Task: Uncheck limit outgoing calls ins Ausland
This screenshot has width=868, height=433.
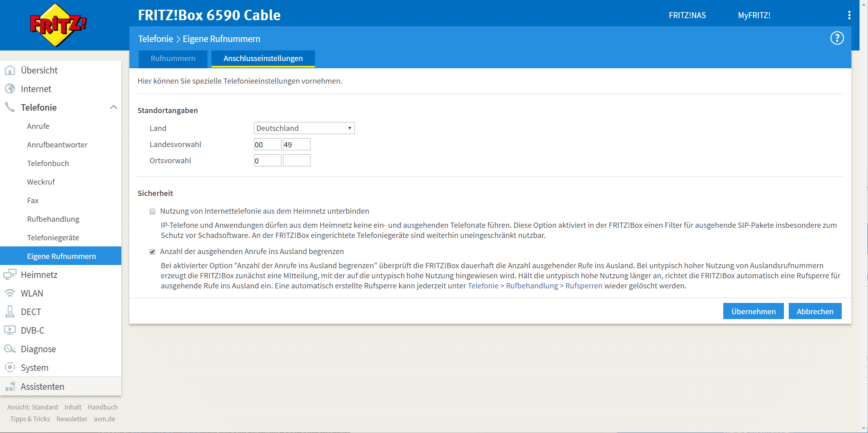Action: (152, 252)
